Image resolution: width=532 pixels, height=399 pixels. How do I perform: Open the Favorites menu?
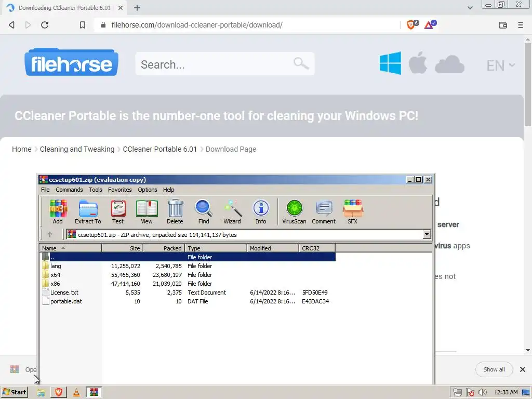[120, 190]
